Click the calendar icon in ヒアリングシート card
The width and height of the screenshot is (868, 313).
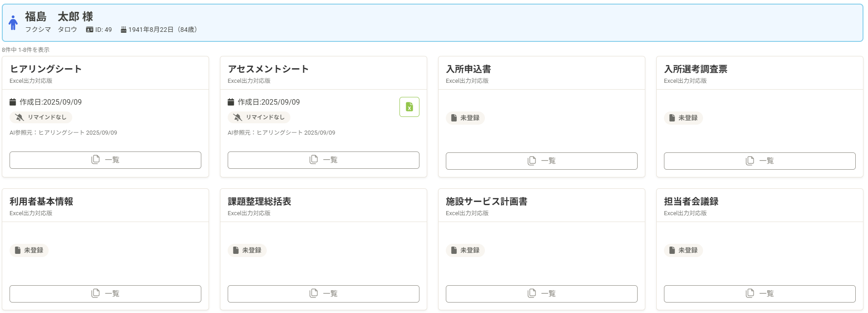pos(13,102)
